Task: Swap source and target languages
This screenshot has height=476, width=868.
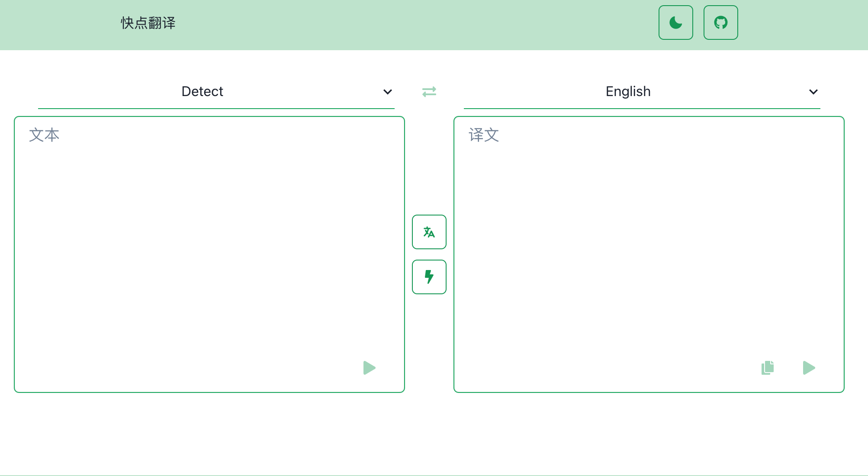Action: point(429,92)
